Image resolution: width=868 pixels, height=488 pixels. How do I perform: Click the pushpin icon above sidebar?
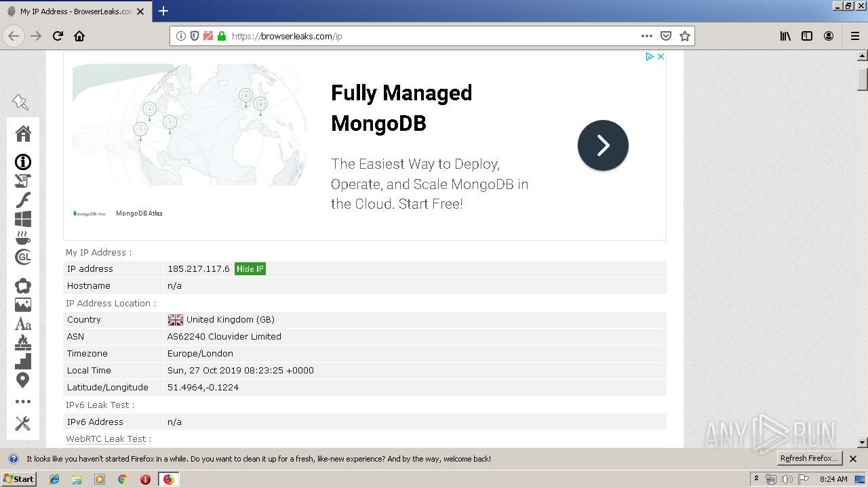[20, 102]
